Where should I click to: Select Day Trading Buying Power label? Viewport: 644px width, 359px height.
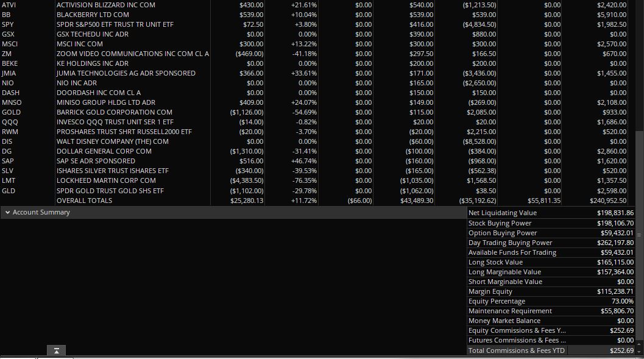510,243
